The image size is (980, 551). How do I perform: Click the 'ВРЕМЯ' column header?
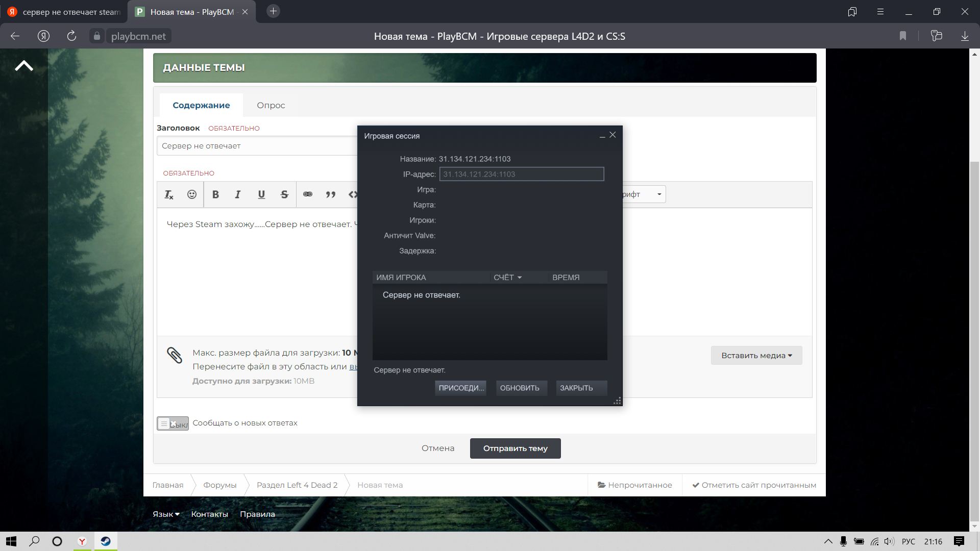(x=578, y=278)
